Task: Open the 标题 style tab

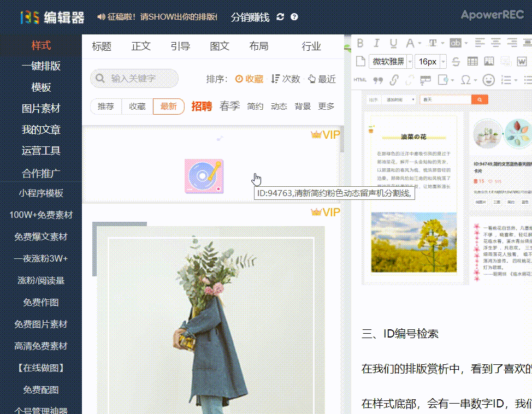Action: [102, 46]
